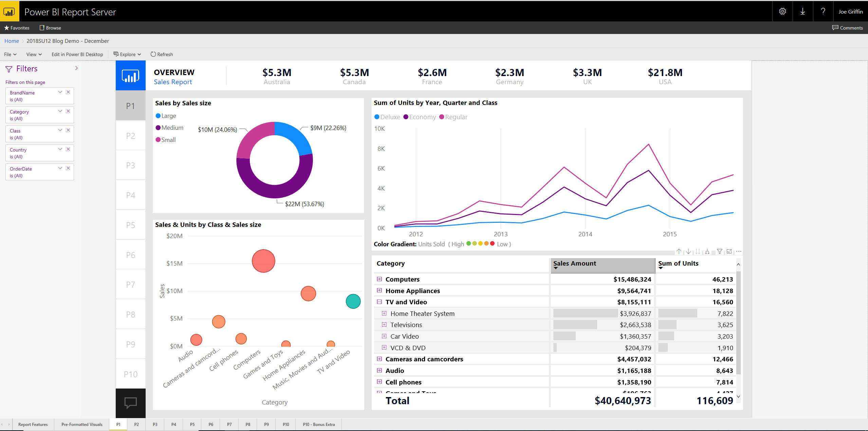Viewport: 868px width, 431px height.
Task: Expand the Computers row
Action: tap(379, 279)
